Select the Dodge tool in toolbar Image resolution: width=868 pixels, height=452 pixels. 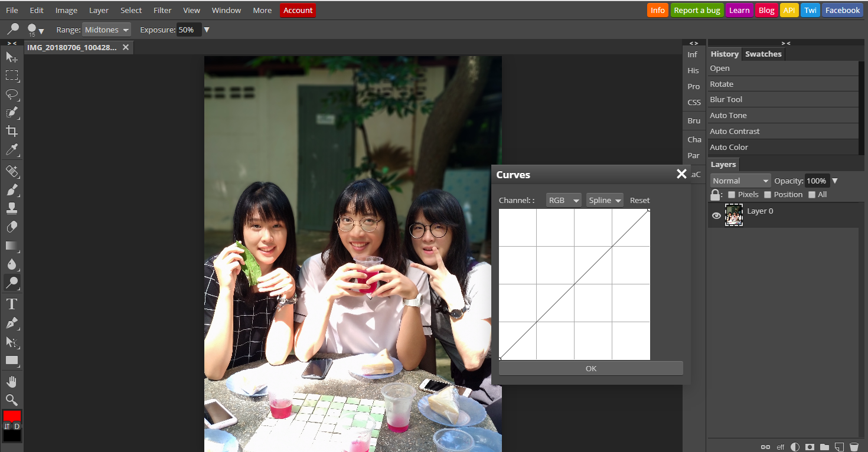coord(12,283)
